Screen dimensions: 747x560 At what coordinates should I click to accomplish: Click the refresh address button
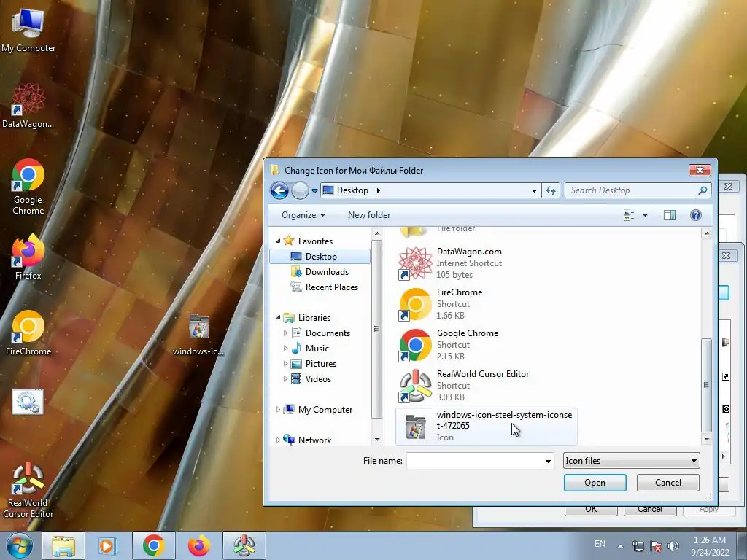click(551, 190)
